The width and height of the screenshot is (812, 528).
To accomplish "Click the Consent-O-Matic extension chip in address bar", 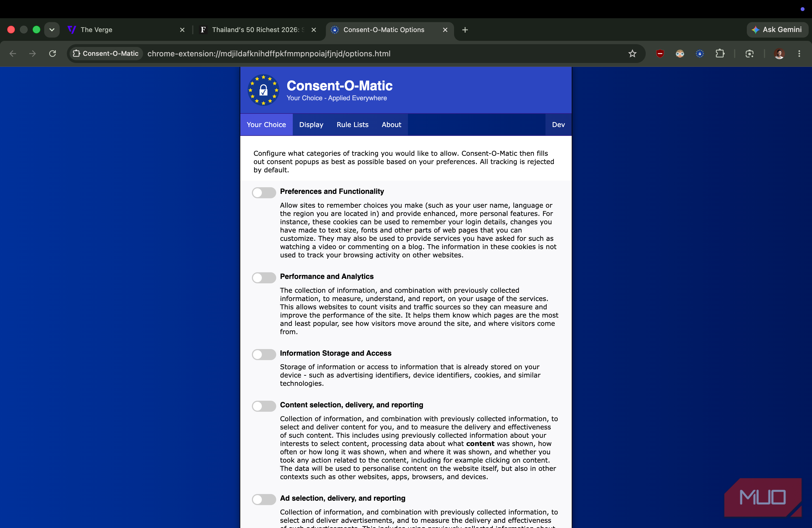I will pos(106,54).
